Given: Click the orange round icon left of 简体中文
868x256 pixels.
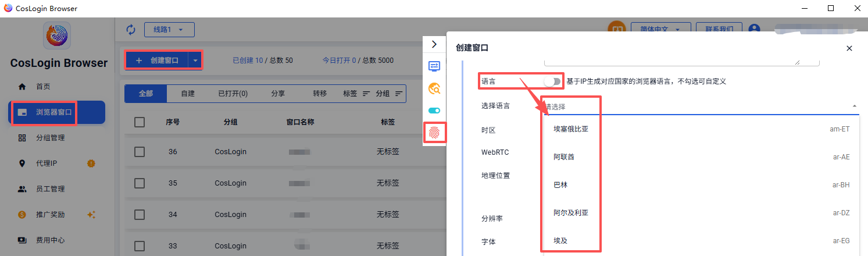Looking at the screenshot, I should (x=616, y=29).
